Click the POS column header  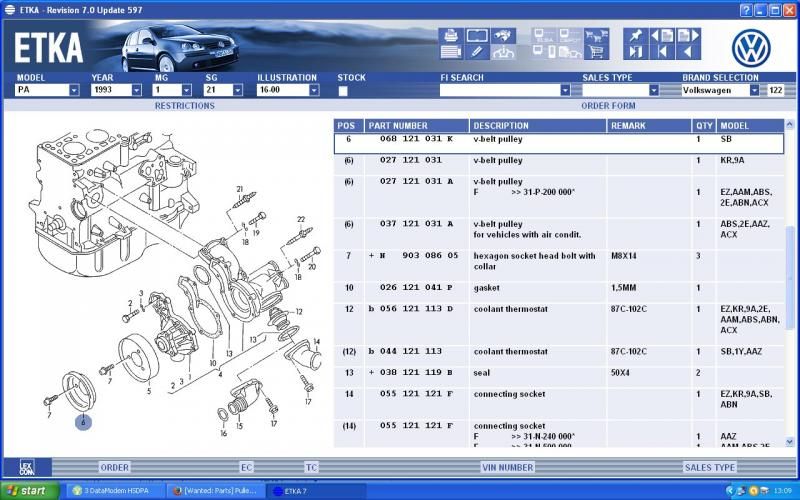(x=348, y=126)
